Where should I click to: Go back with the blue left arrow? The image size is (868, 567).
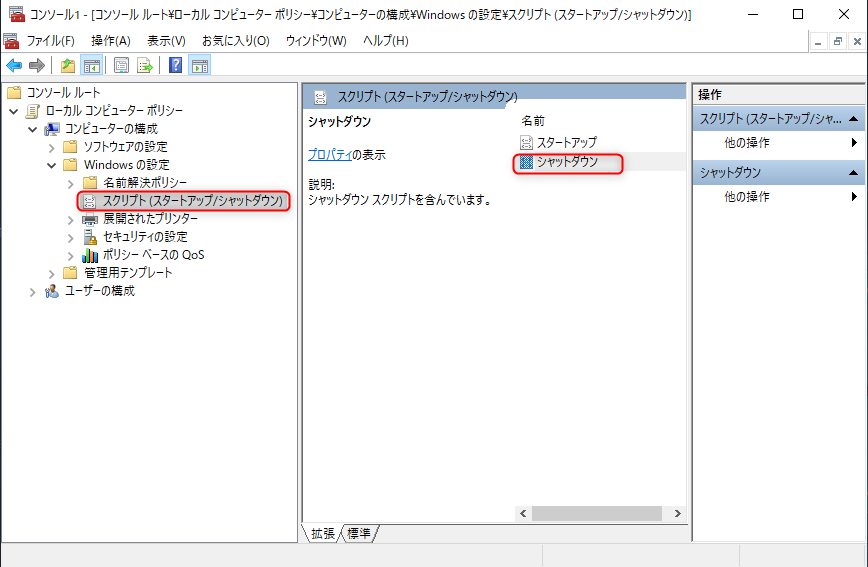pos(14,65)
